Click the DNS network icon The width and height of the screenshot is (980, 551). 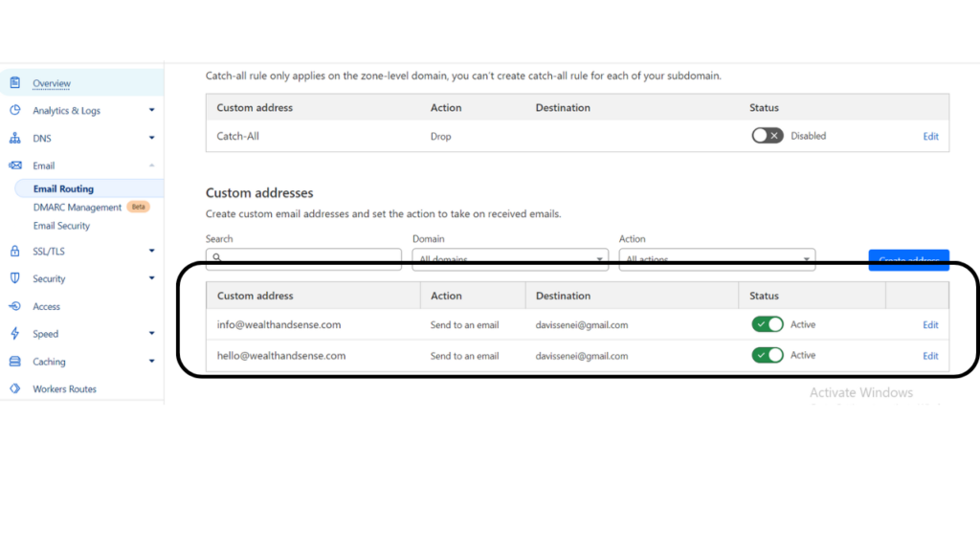coord(14,138)
